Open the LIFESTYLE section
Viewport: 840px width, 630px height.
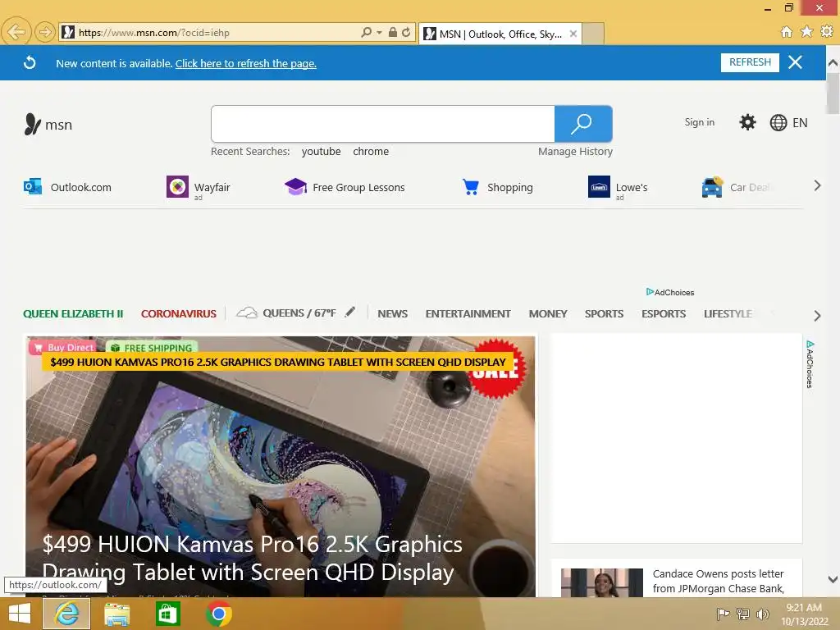(x=728, y=314)
